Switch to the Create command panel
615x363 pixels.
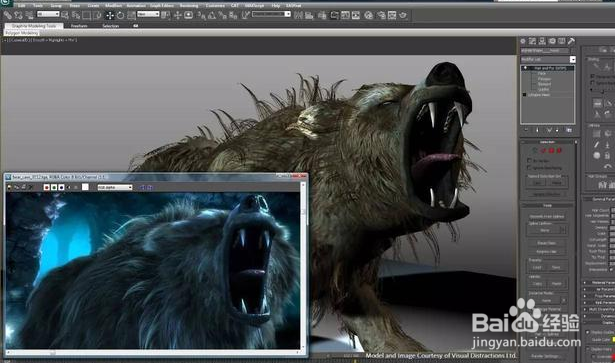[x=523, y=41]
